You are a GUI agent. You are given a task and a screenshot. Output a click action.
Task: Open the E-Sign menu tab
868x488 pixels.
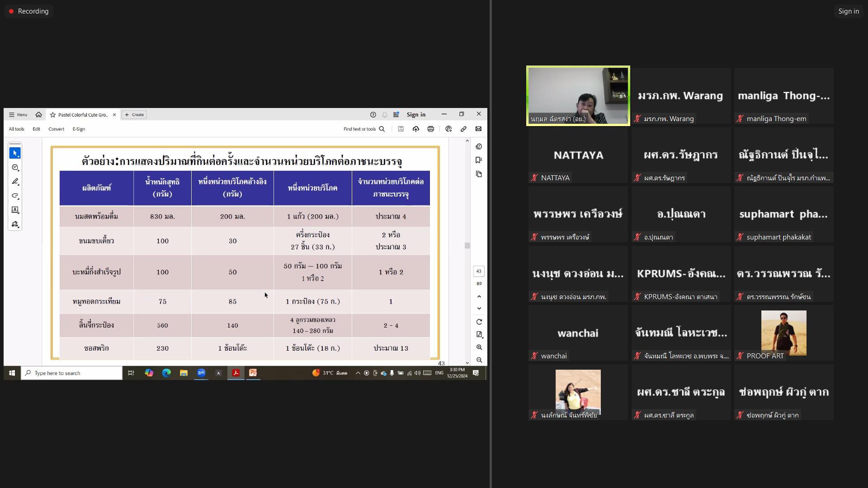(78, 129)
